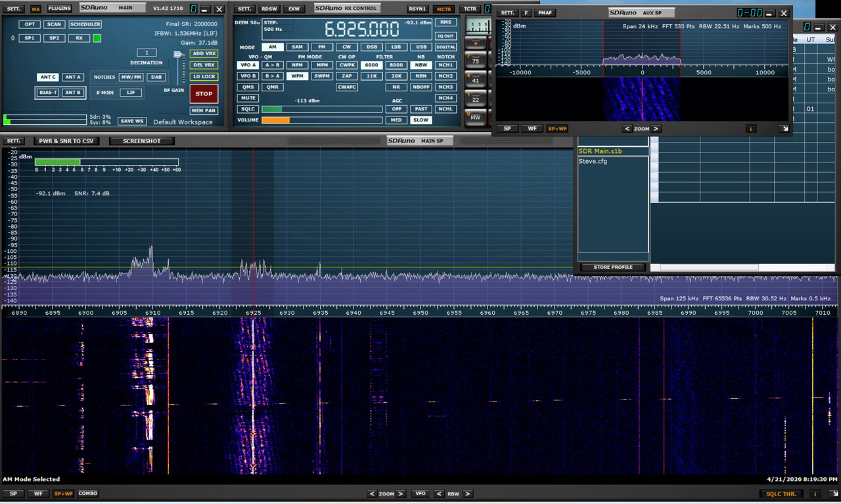This screenshot has height=504, width=841.
Task: Switch demodulation mode to SAM
Action: [x=297, y=47]
